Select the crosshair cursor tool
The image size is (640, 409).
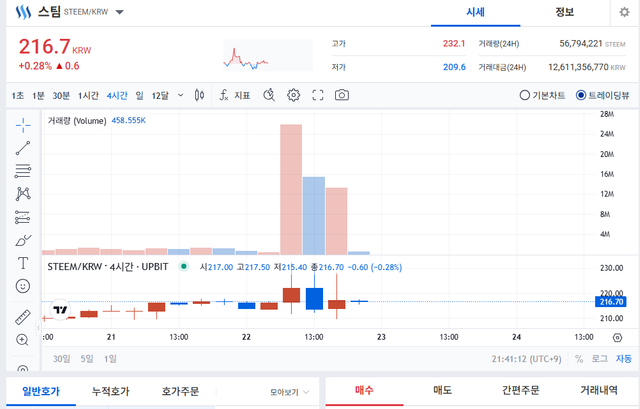(x=23, y=125)
